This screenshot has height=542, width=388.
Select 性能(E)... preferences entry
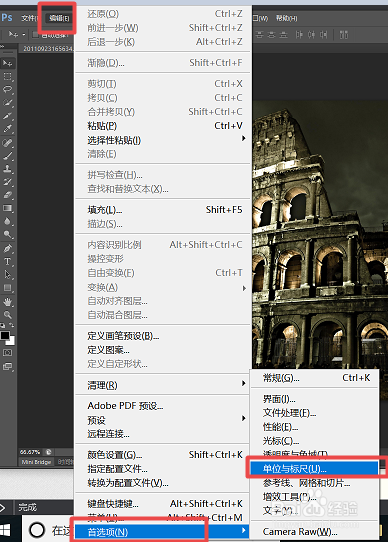point(314,427)
